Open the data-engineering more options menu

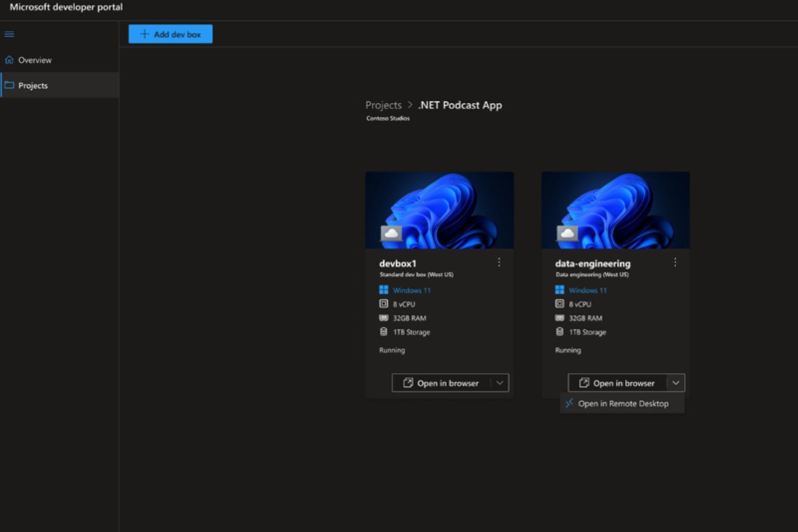pos(675,262)
